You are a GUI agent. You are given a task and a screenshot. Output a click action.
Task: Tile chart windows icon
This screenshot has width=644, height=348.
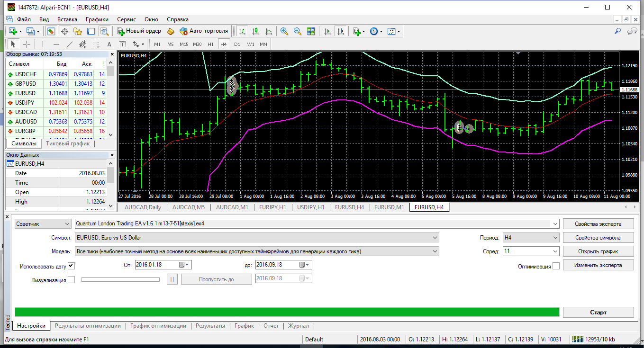click(x=311, y=31)
